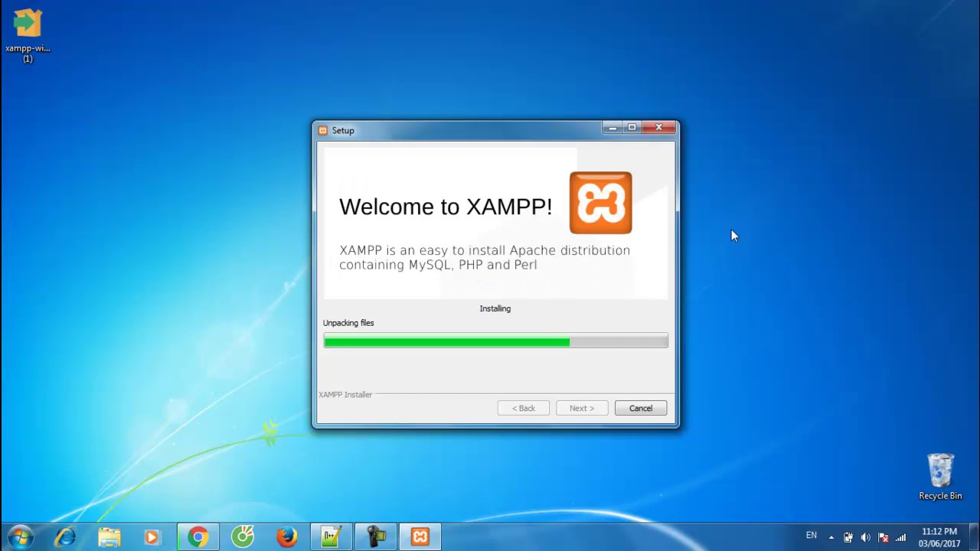Click the 'Welcome to XAMPP!' heading
The width and height of the screenshot is (980, 551).
pyautogui.click(x=446, y=207)
